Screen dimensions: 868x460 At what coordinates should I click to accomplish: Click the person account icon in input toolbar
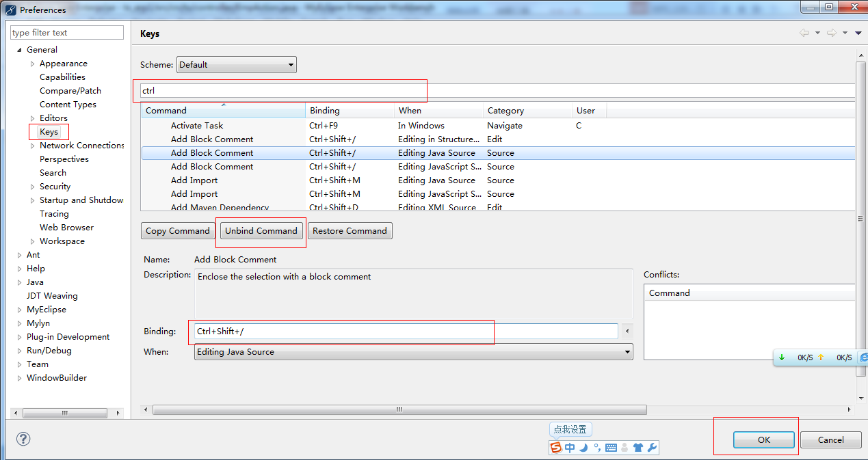(x=624, y=448)
